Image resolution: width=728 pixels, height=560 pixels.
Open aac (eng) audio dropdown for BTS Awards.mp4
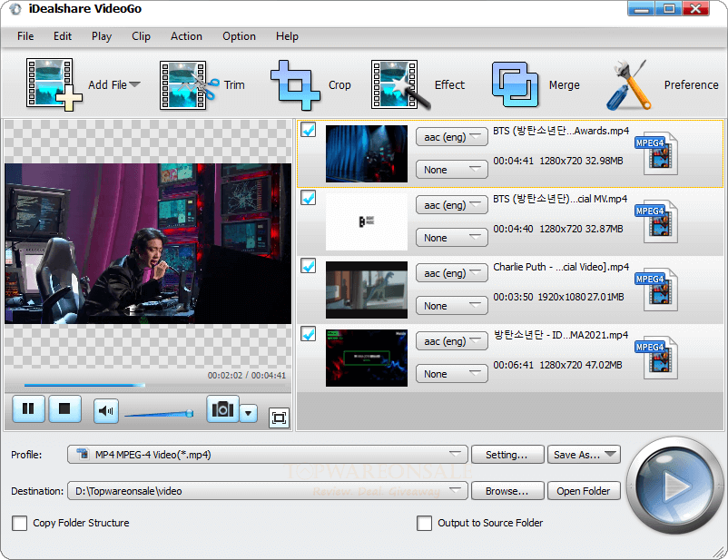click(x=452, y=137)
